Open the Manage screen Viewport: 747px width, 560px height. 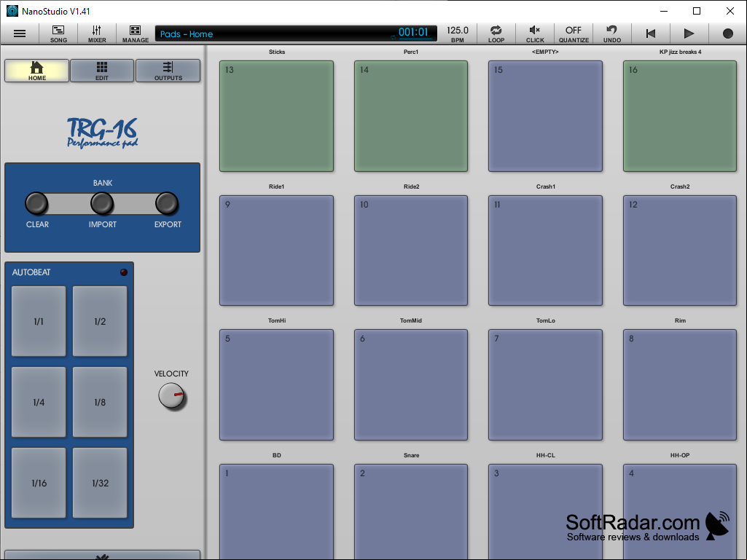[136, 33]
